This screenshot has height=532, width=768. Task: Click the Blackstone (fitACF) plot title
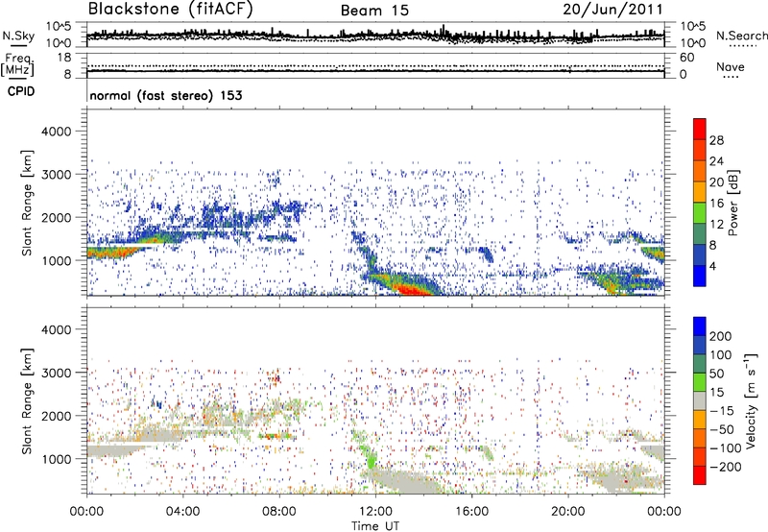[x=170, y=9]
